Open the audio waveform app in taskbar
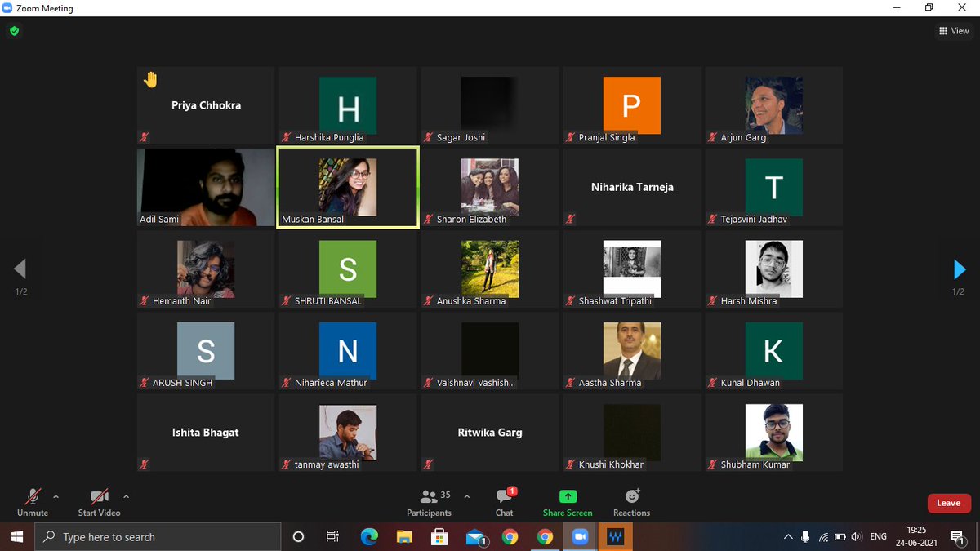The image size is (980, 551). 616,536
